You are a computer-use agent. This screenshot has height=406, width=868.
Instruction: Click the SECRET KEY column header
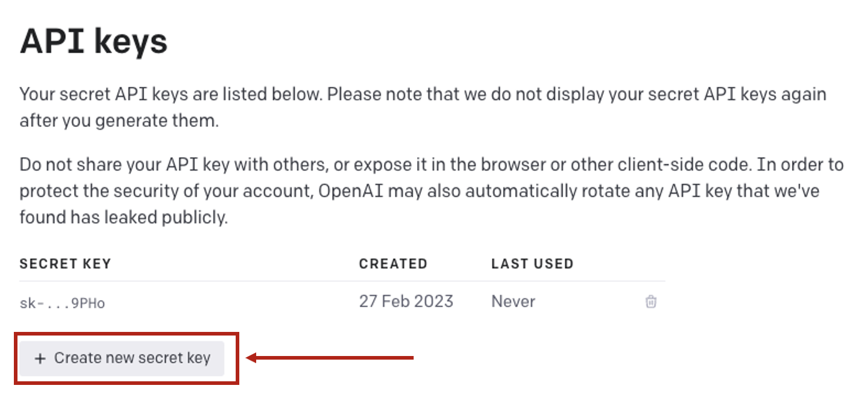pyautogui.click(x=65, y=263)
